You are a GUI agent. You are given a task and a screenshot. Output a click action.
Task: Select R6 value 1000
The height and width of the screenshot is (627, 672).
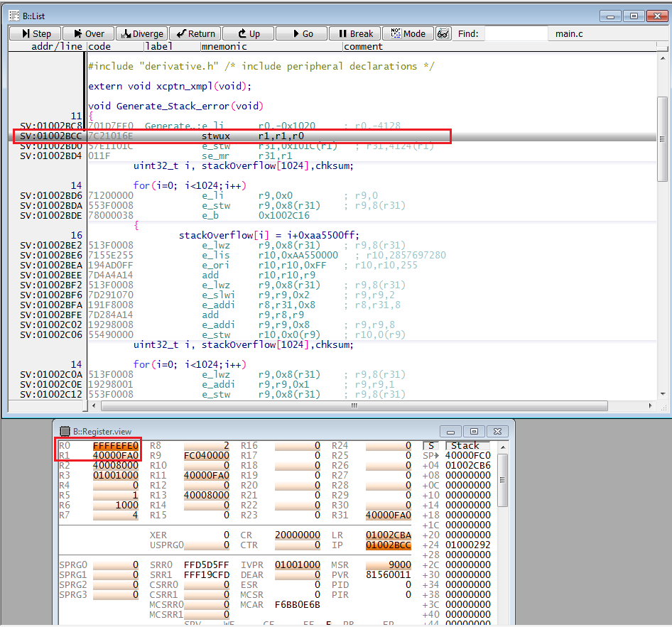pos(116,506)
